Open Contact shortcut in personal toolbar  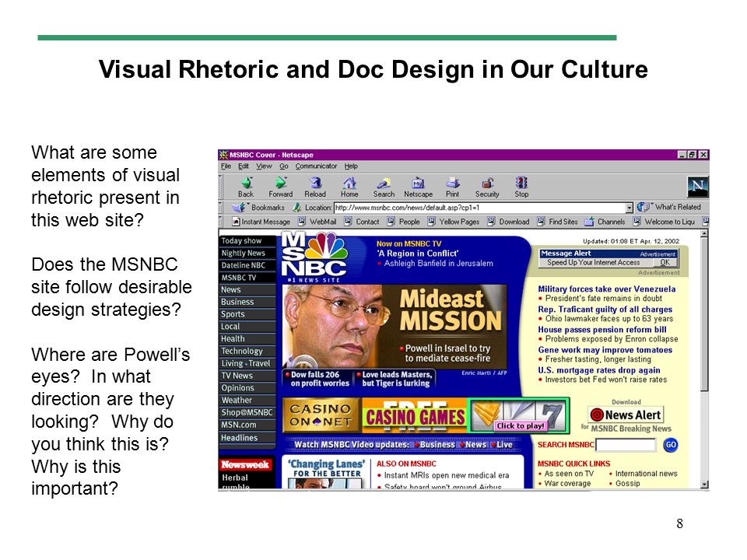[362, 222]
